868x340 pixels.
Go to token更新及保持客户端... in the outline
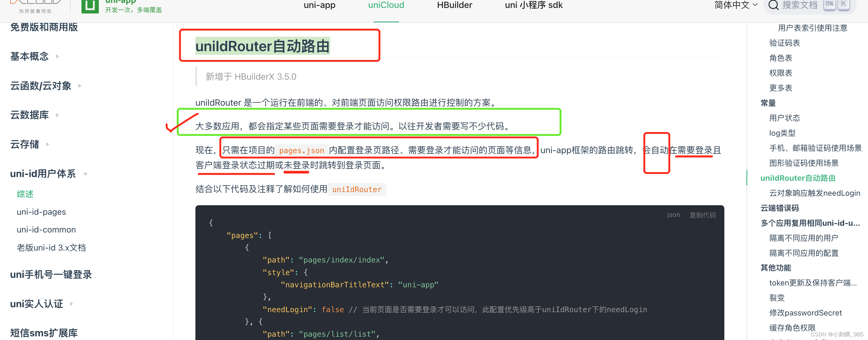pos(813,283)
